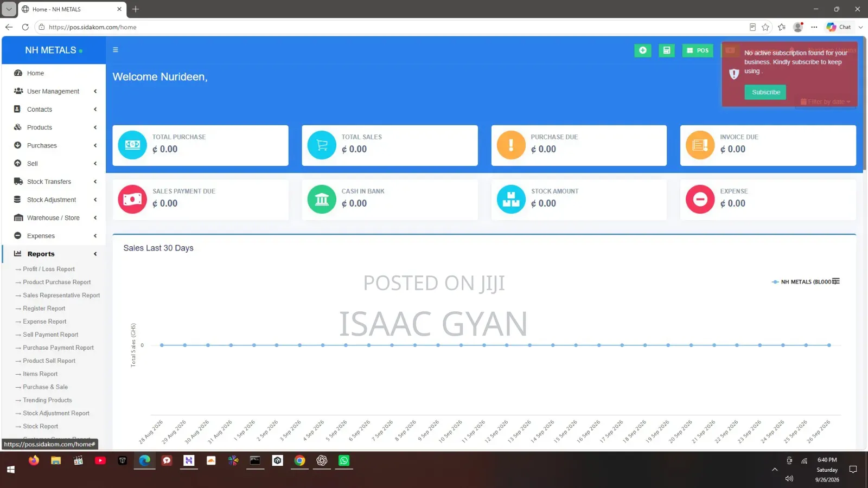Click the Total Purchase money icon

pos(132,145)
